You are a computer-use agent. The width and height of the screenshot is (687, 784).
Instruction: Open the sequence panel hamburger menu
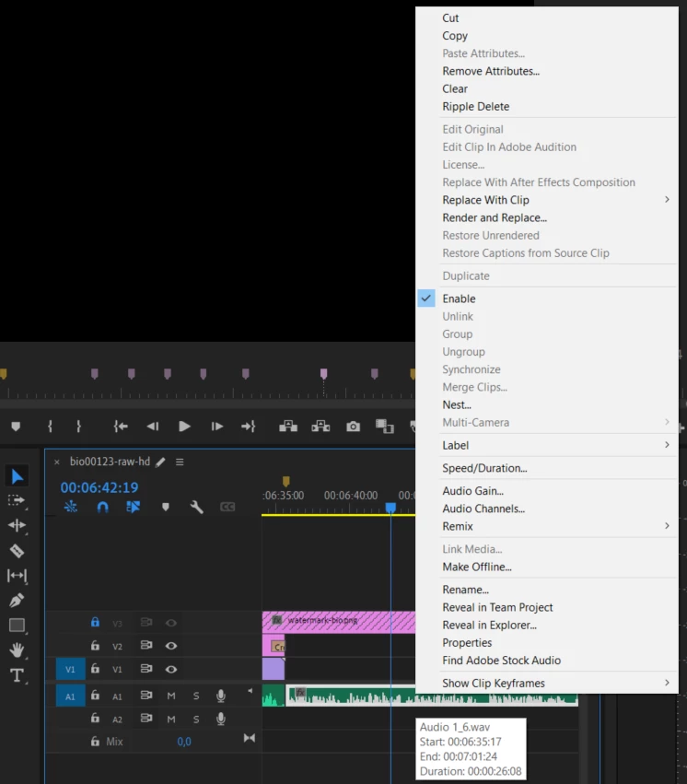click(x=180, y=462)
